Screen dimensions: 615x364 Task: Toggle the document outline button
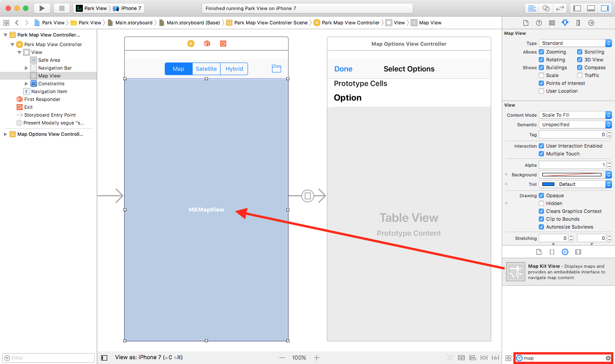(x=104, y=357)
